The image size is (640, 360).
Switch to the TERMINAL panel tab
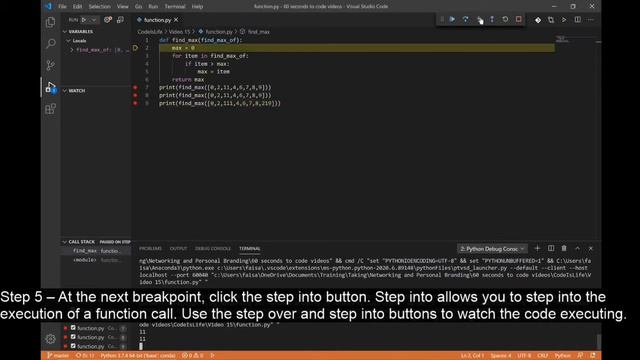coord(249,249)
